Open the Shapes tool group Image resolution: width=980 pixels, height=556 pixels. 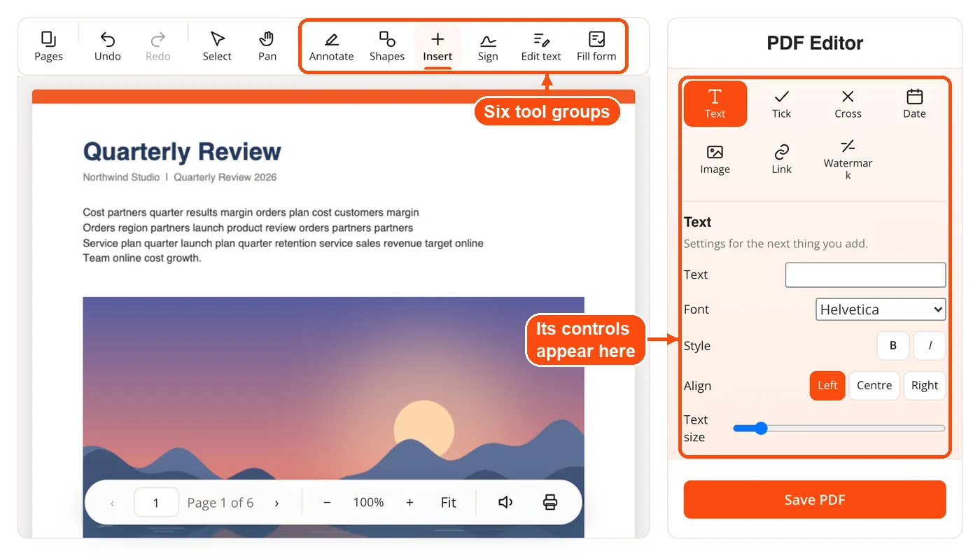click(387, 46)
